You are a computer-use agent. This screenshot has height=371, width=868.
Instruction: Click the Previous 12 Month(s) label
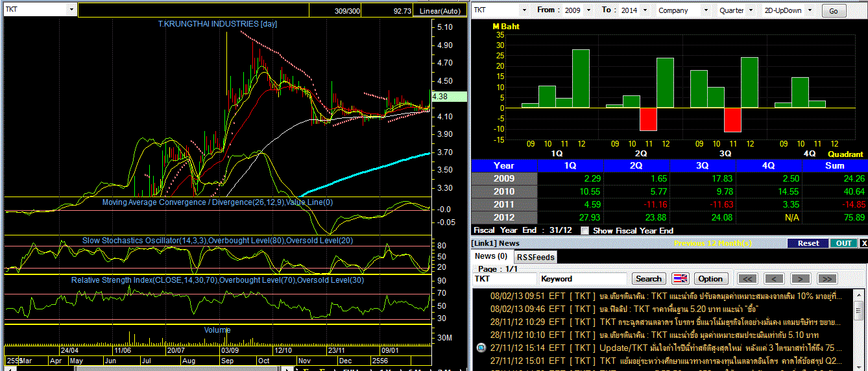pos(713,243)
